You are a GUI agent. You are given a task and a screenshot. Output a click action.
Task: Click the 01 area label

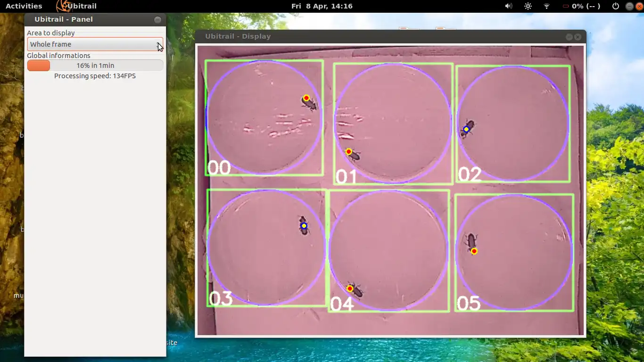[x=347, y=177]
